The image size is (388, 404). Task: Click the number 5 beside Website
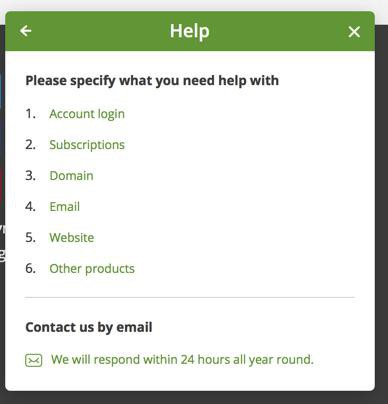[30, 238]
